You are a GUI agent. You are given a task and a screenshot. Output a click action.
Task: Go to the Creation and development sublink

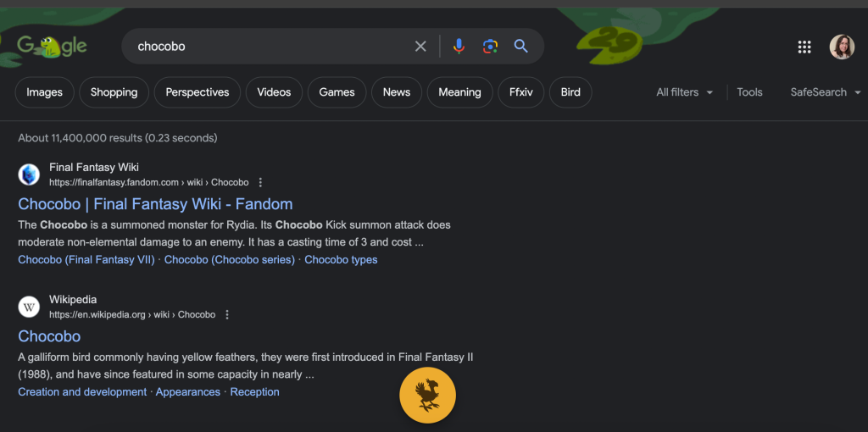[x=82, y=392]
